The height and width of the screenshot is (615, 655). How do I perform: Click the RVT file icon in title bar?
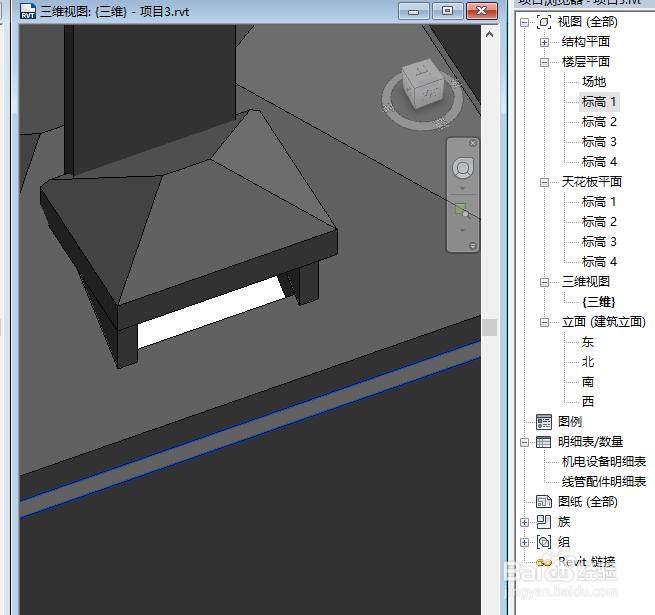click(x=28, y=11)
